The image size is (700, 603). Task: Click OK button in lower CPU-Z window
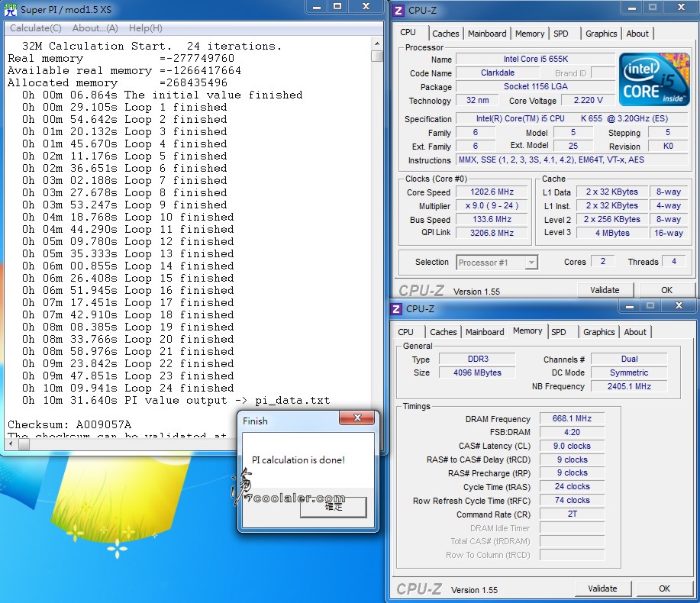664,588
